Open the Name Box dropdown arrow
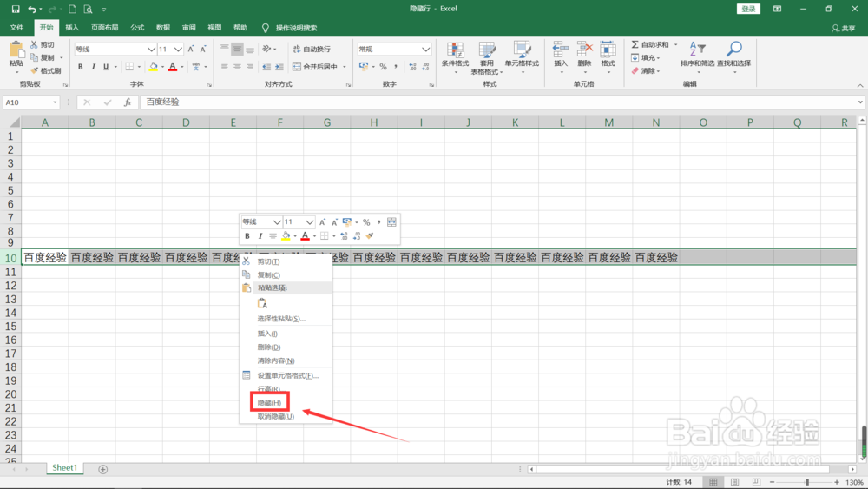This screenshot has width=868, height=489. (54, 102)
